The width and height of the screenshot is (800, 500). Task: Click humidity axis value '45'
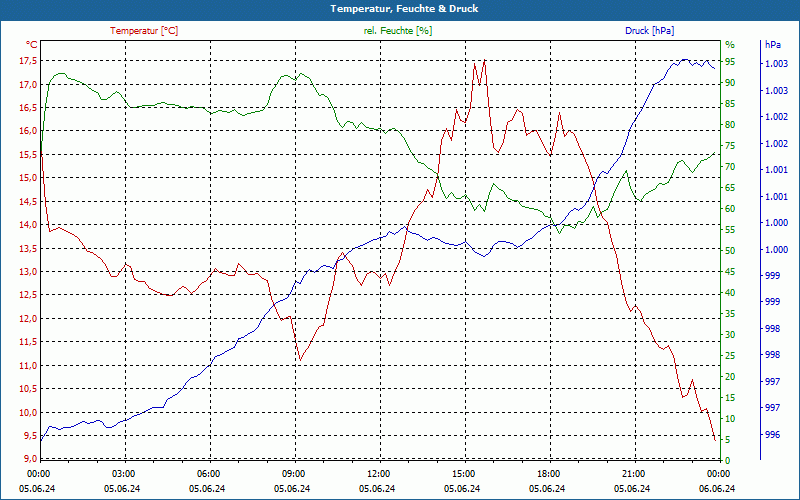tap(730, 271)
